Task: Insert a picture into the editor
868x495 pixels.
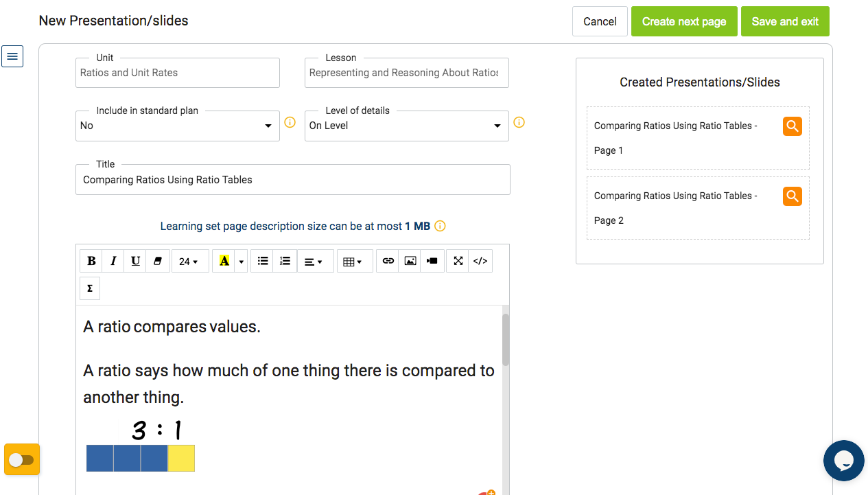Action: [x=410, y=261]
